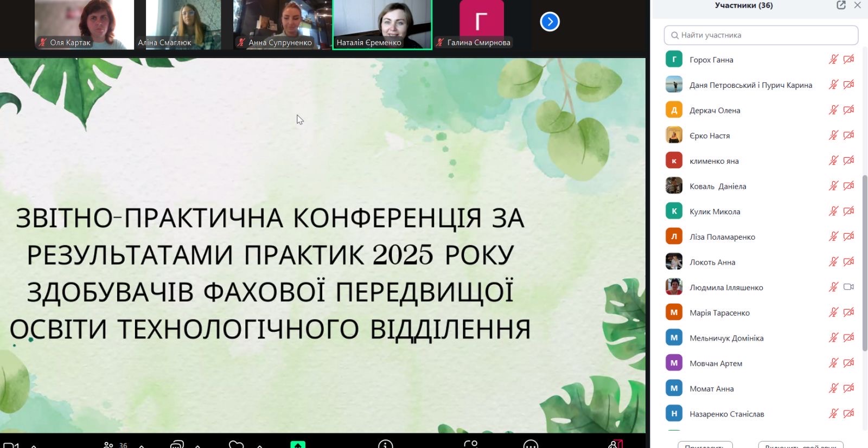Click the green share screen button
The image size is (868, 448).
click(298, 445)
